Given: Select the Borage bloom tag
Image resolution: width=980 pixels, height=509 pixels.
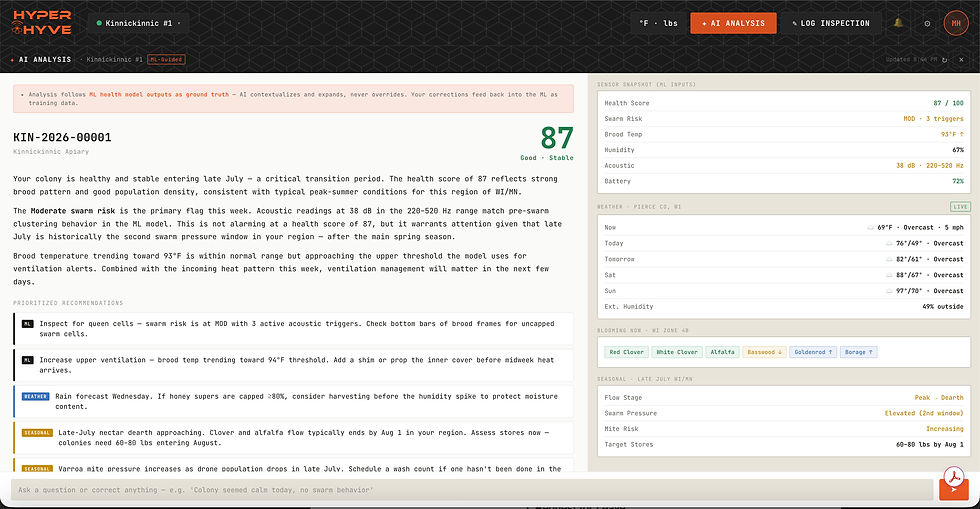Looking at the screenshot, I should [859, 352].
